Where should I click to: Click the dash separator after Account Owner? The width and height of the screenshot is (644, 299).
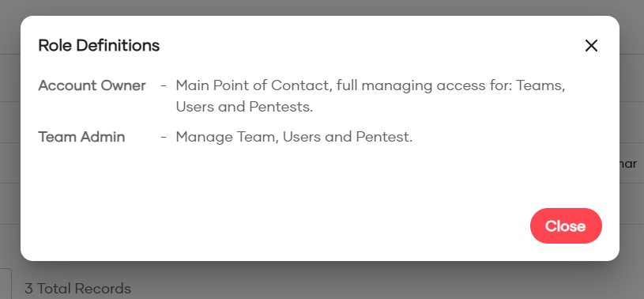[164, 86]
